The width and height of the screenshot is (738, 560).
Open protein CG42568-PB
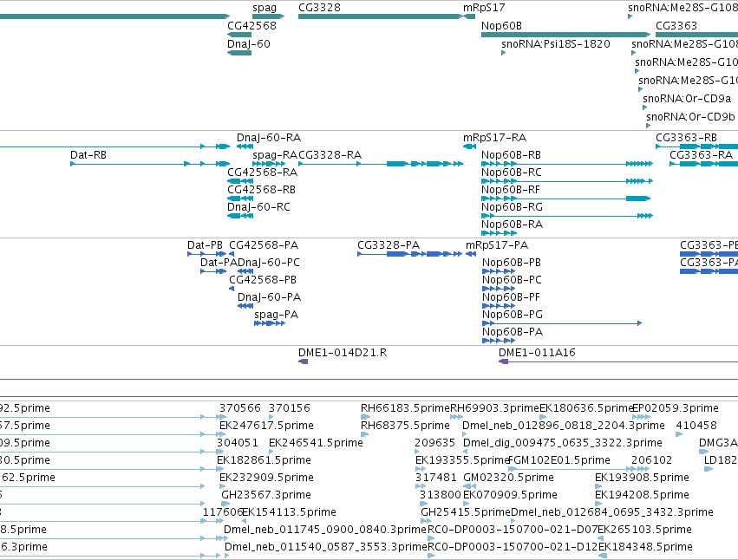click(263, 280)
